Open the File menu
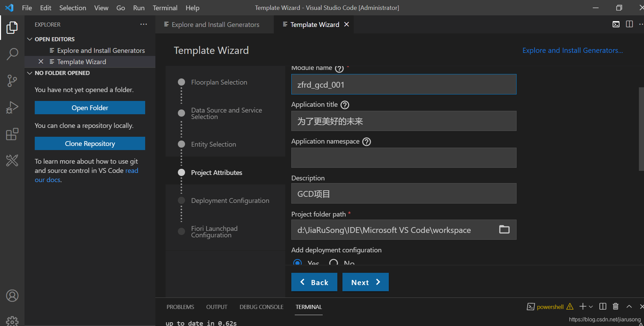 point(27,8)
